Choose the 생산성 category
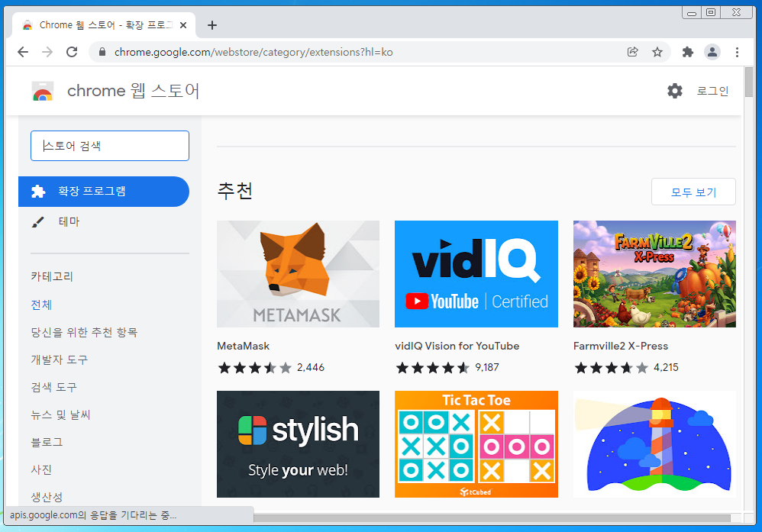762x532 pixels. [47, 497]
